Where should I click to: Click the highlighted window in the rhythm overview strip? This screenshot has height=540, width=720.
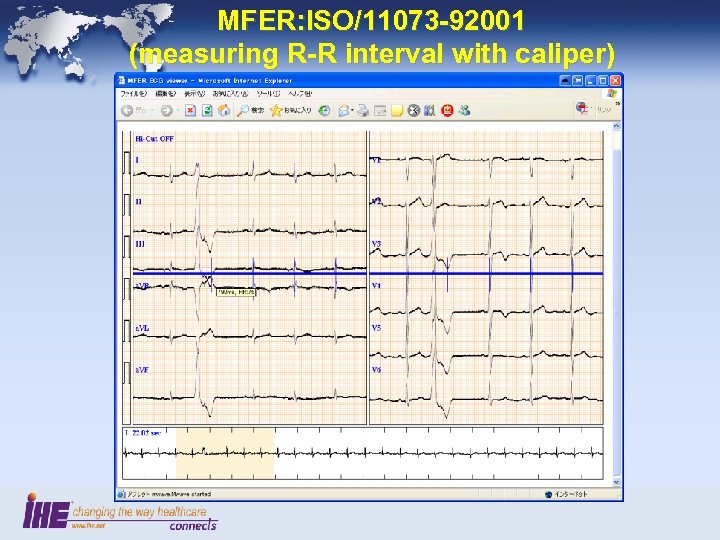(225, 454)
